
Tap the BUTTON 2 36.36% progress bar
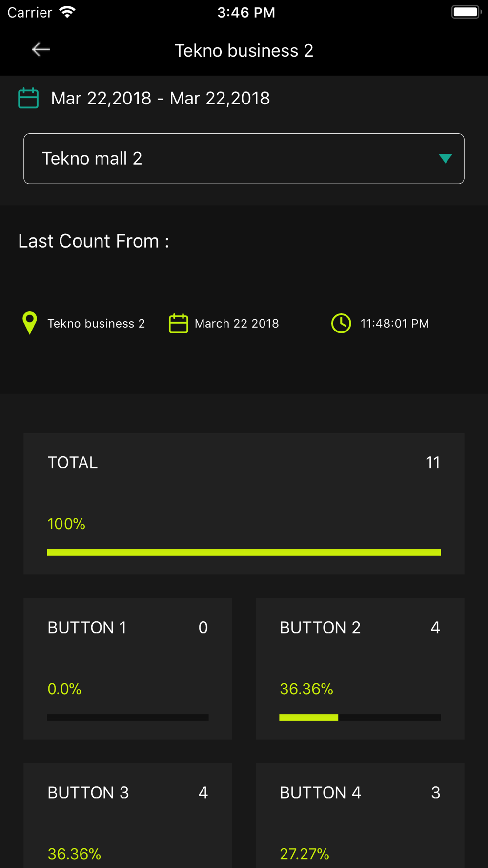pos(360,717)
